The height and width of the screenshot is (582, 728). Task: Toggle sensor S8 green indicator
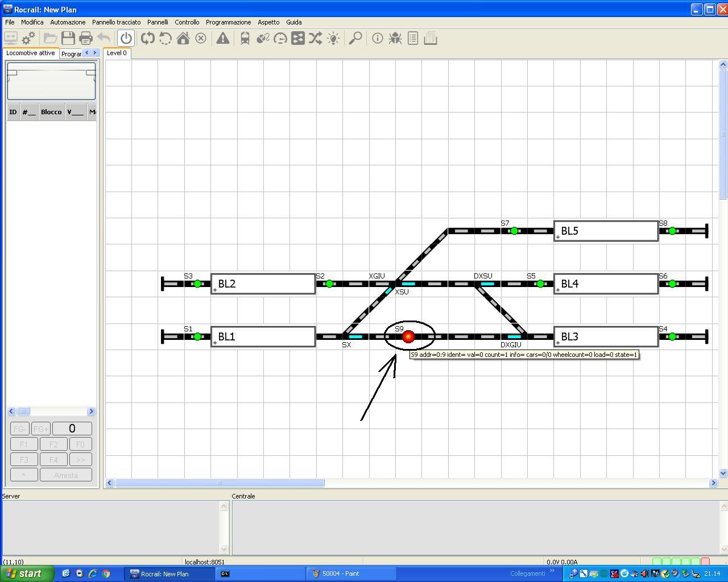tap(672, 231)
